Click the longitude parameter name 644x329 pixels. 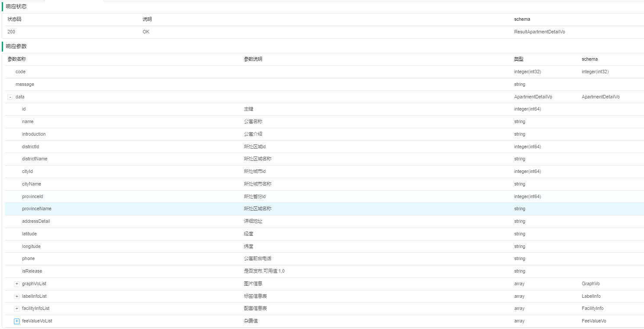[31, 247]
